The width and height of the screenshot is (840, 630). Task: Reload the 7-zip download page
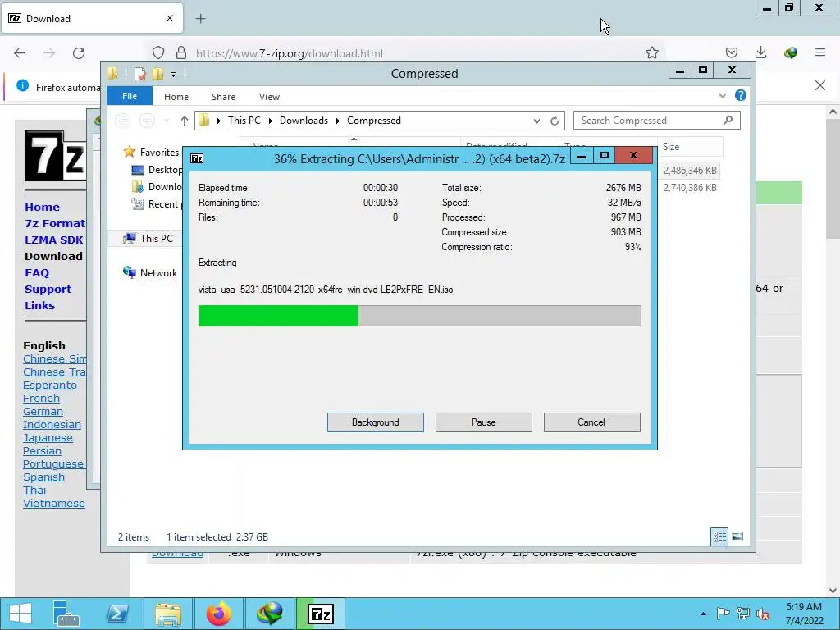(79, 53)
